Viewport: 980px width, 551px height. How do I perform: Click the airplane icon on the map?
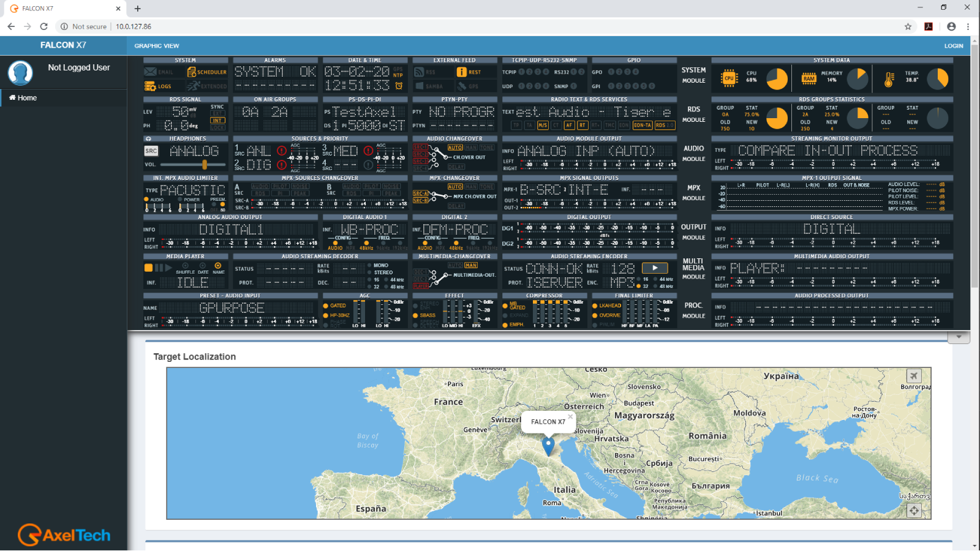tap(914, 376)
